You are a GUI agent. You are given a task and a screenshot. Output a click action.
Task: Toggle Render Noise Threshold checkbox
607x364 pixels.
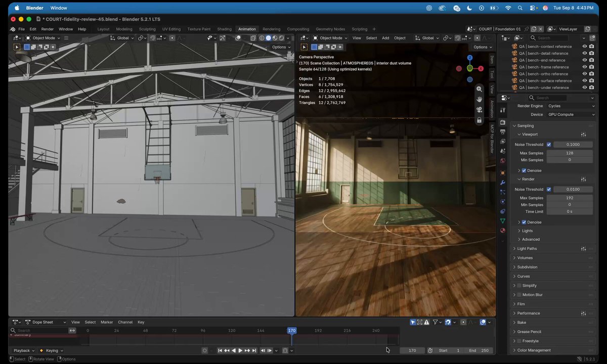[x=549, y=190]
